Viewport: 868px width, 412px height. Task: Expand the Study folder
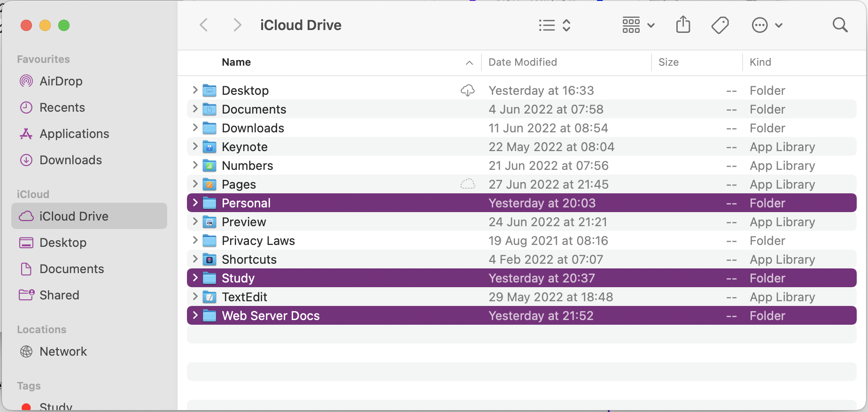coord(195,277)
